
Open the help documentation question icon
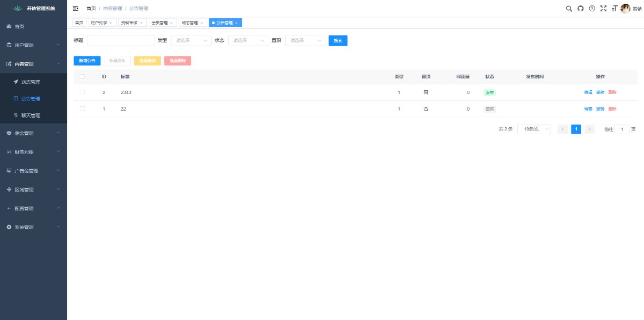coord(592,8)
